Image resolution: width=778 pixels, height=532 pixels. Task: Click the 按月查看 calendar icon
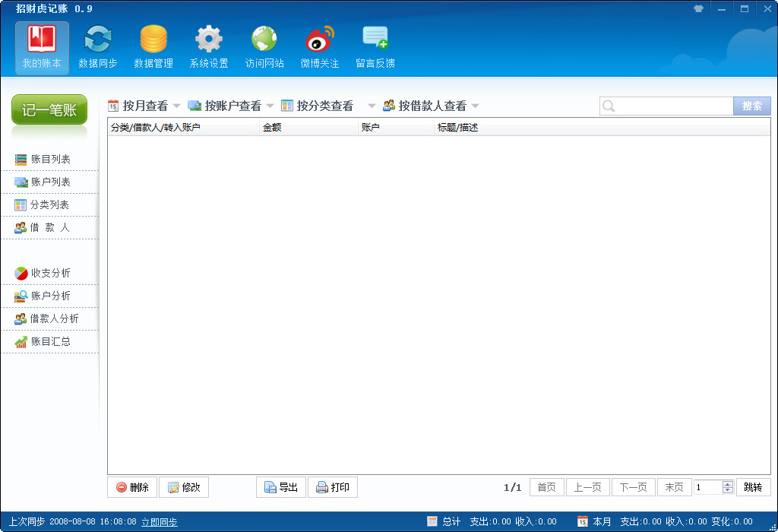point(113,106)
